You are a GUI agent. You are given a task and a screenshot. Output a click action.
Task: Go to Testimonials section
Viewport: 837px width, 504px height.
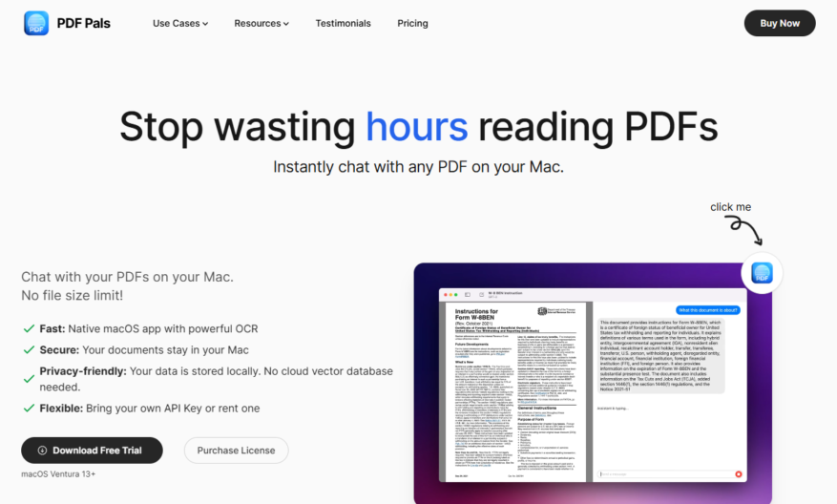343,24
